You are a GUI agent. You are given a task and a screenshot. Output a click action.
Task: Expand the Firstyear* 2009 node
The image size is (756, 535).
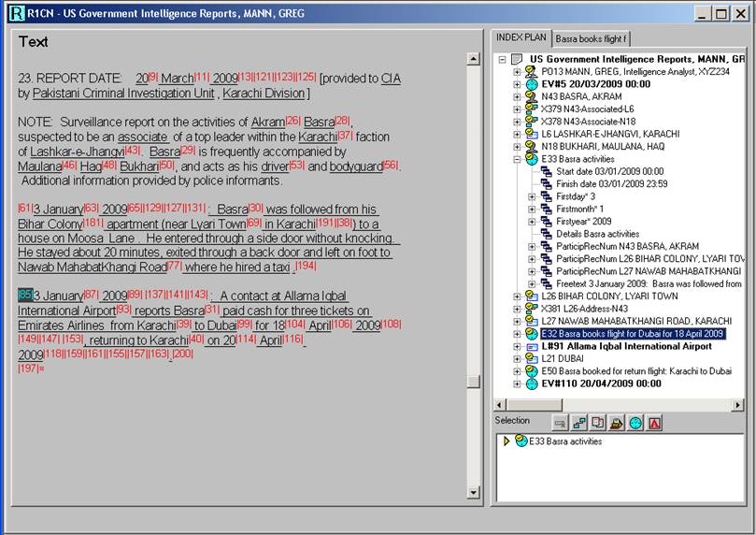[532, 222]
